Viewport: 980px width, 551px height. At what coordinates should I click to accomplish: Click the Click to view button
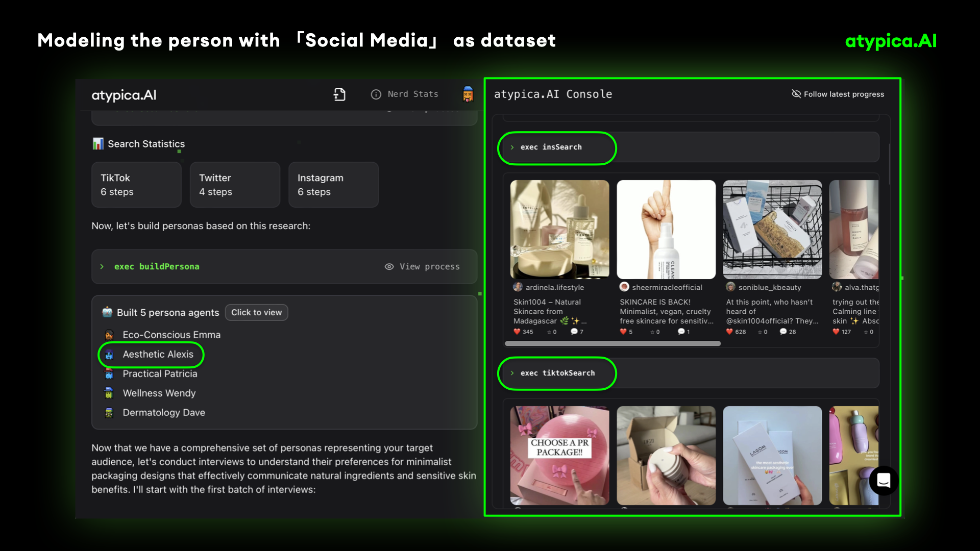[x=256, y=313]
